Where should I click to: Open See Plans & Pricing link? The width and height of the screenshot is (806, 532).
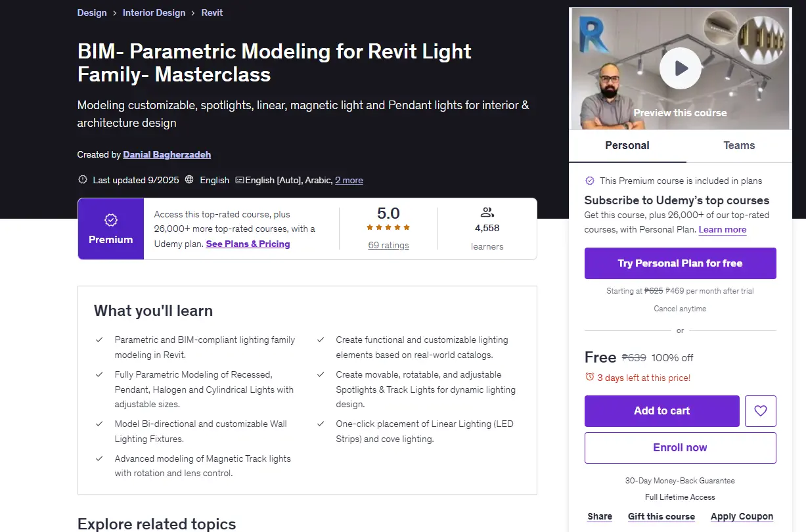(248, 244)
